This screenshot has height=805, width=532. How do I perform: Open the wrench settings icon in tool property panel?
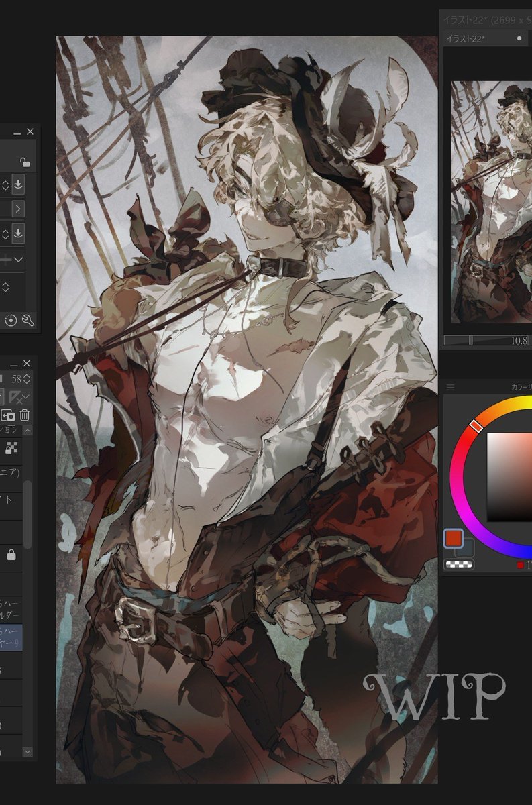pos(28,321)
